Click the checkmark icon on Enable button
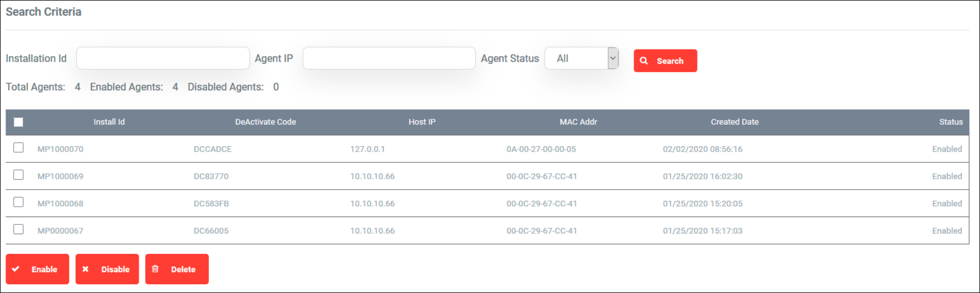Viewport: 980px width, 293px height. 16,269
